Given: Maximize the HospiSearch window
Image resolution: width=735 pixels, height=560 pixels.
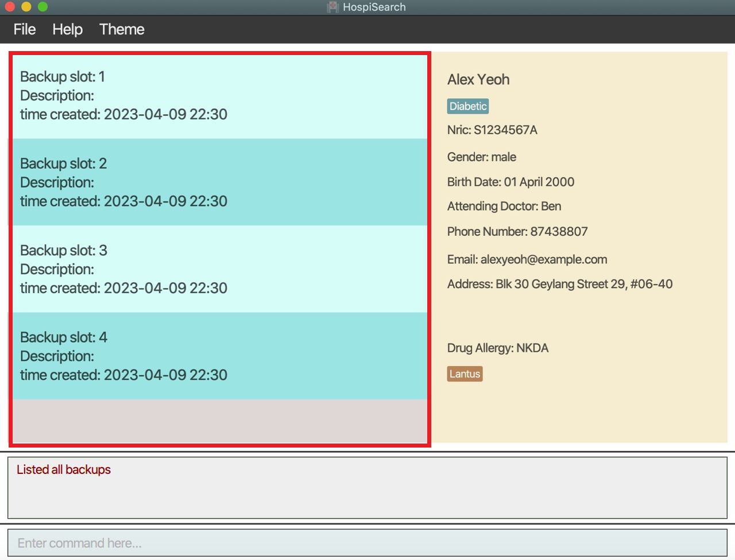Looking at the screenshot, I should coord(42,7).
